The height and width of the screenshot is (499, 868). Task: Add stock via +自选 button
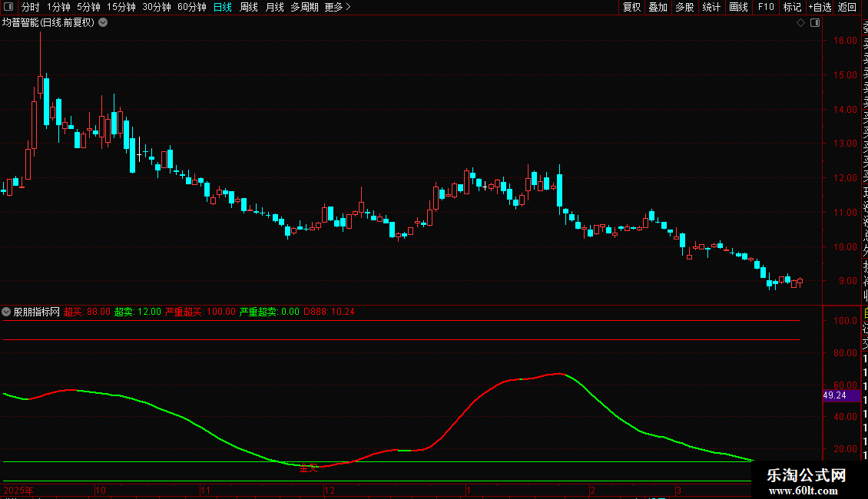[x=820, y=7]
